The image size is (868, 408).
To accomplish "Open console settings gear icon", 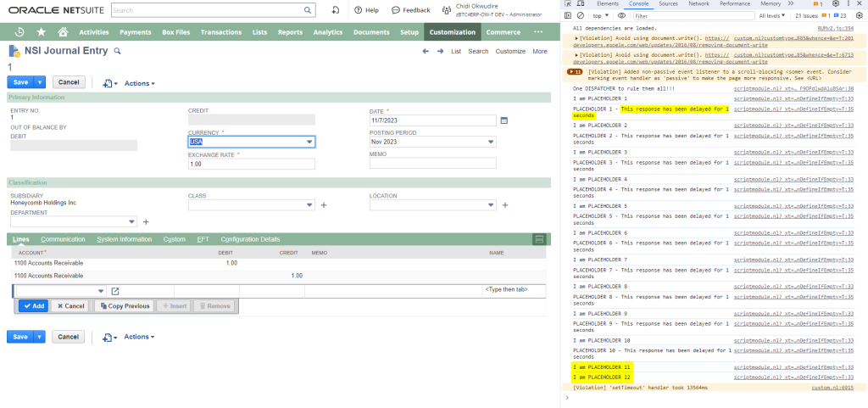I will (x=860, y=16).
